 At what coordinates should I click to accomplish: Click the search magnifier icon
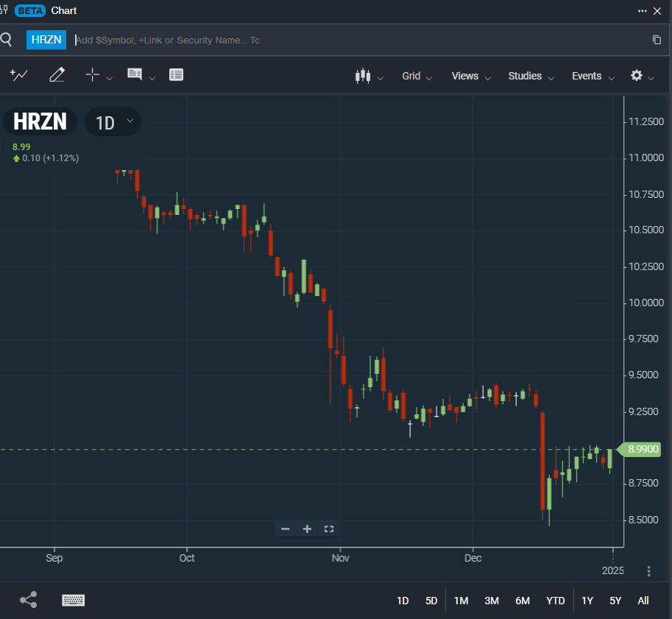[6, 40]
